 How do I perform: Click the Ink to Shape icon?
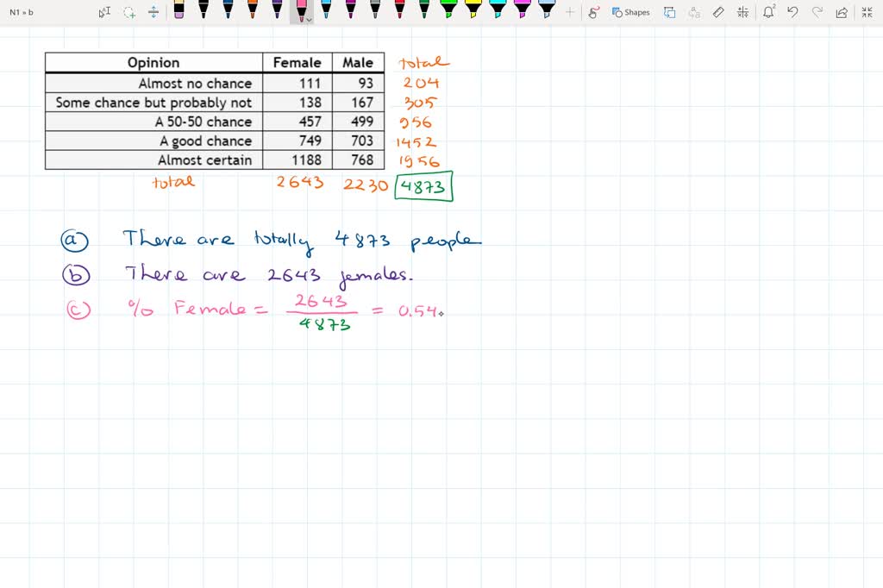click(669, 12)
